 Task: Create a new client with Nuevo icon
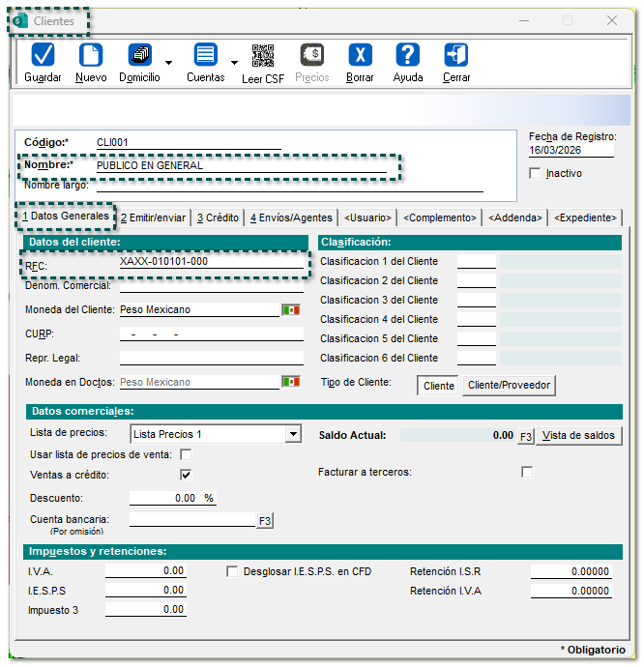pyautogui.click(x=91, y=55)
